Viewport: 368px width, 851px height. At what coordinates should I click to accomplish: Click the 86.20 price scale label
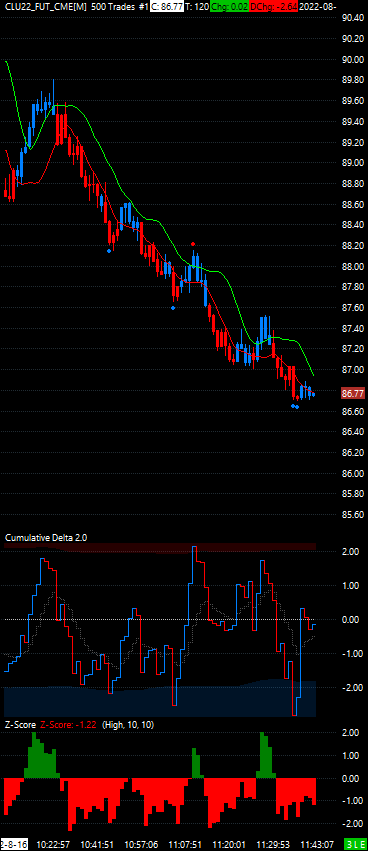[x=353, y=453]
